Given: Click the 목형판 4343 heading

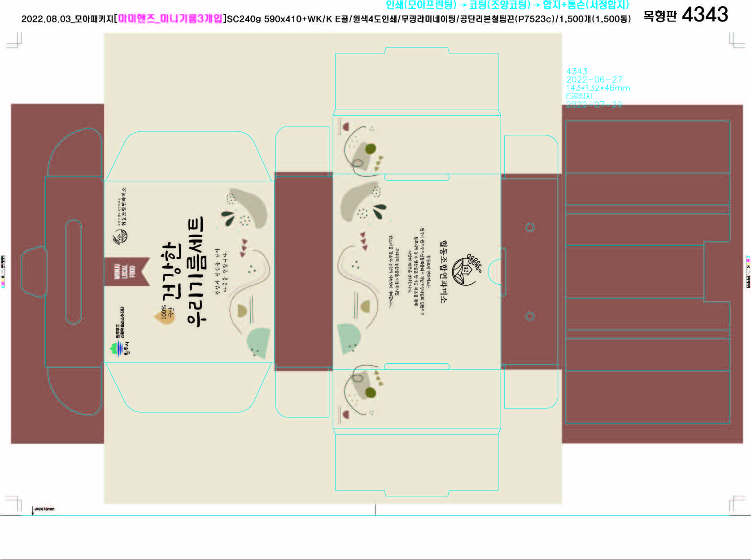Looking at the screenshot, I should (685, 15).
